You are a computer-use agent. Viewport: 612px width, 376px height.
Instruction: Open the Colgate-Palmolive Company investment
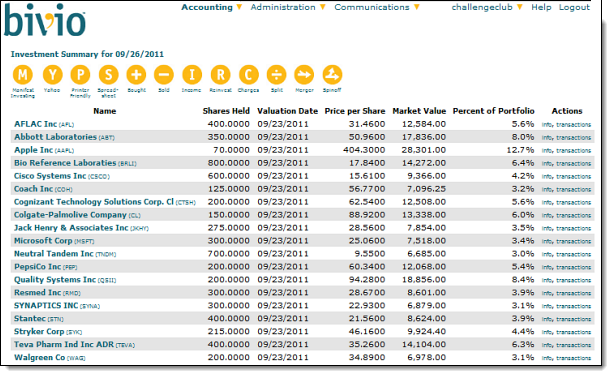pos(70,215)
